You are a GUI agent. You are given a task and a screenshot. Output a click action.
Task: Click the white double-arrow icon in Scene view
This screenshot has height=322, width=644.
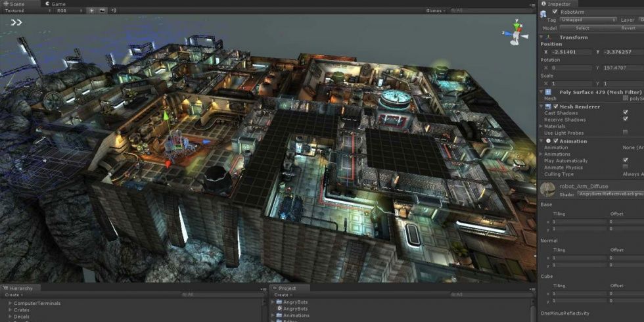[16, 22]
